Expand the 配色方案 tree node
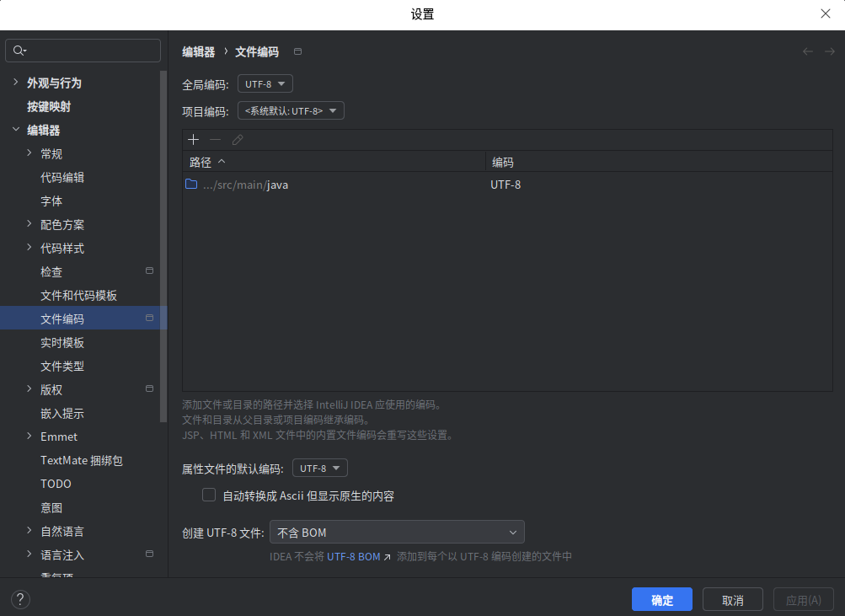 click(29, 223)
